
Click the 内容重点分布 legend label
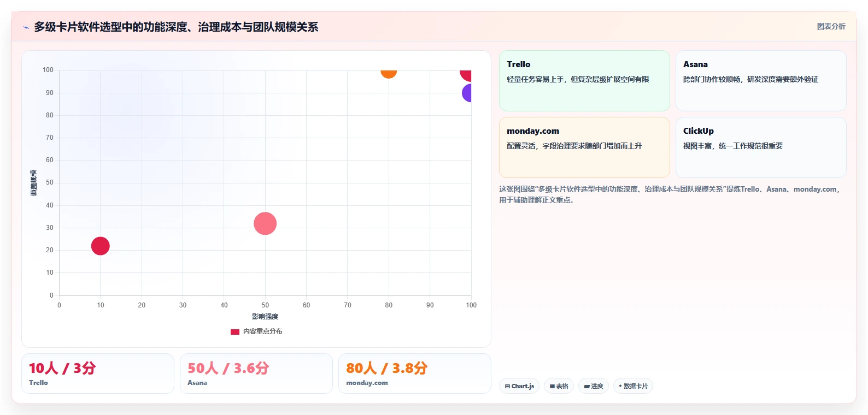click(263, 331)
